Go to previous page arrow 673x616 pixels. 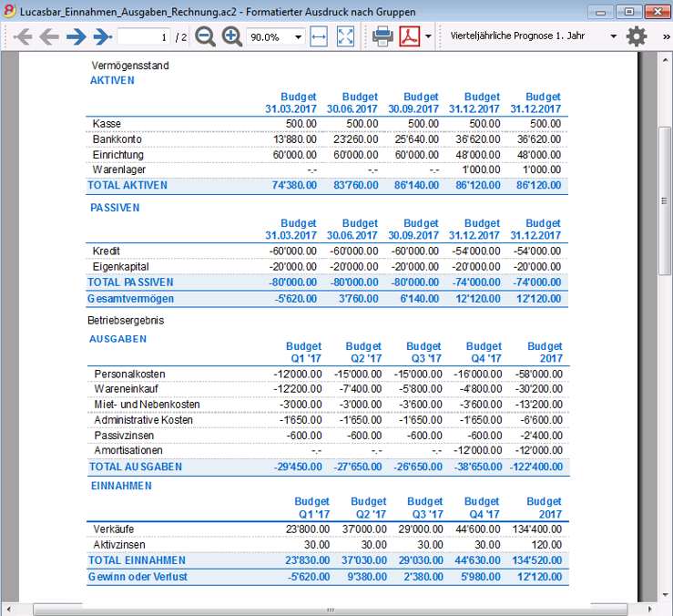click(x=48, y=36)
